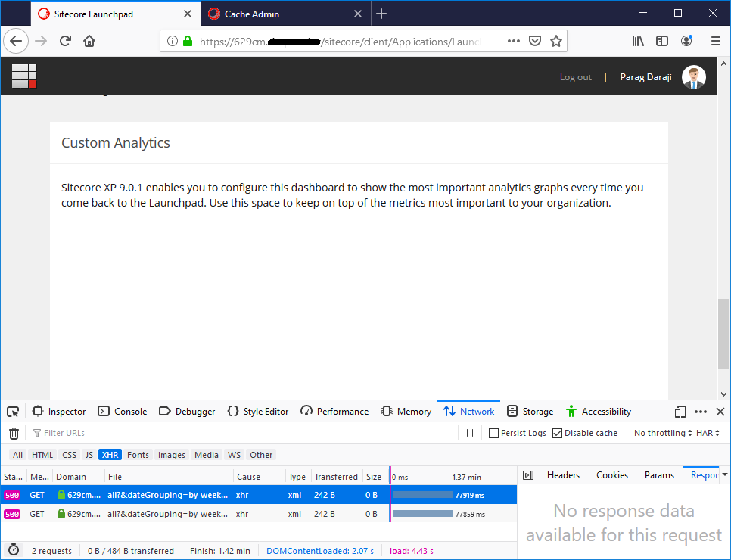Viewport: 731px width, 560px height.
Task: Uncheck the Disable cache checkbox
Action: pyautogui.click(x=558, y=433)
